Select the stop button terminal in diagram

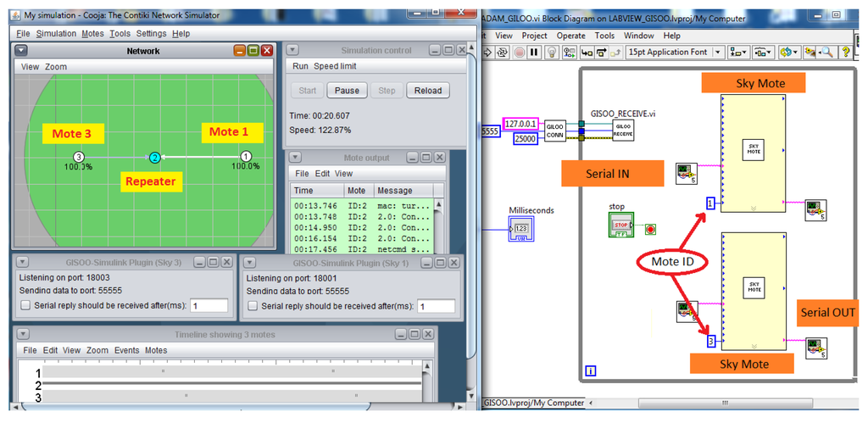click(x=621, y=226)
